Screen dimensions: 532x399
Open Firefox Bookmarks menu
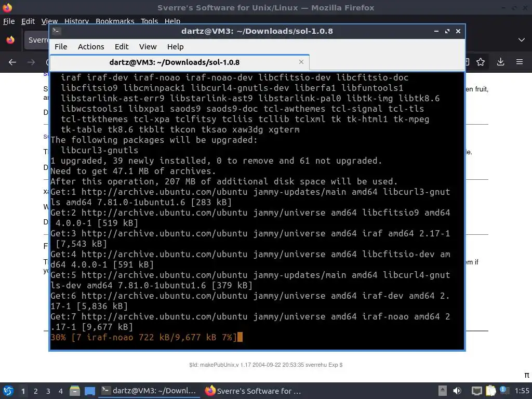point(115,21)
